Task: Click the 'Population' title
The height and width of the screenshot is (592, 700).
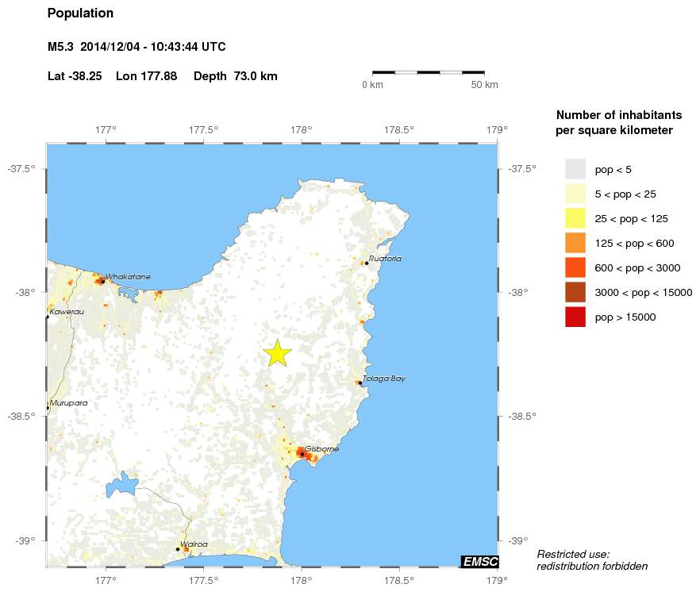Action: point(80,13)
